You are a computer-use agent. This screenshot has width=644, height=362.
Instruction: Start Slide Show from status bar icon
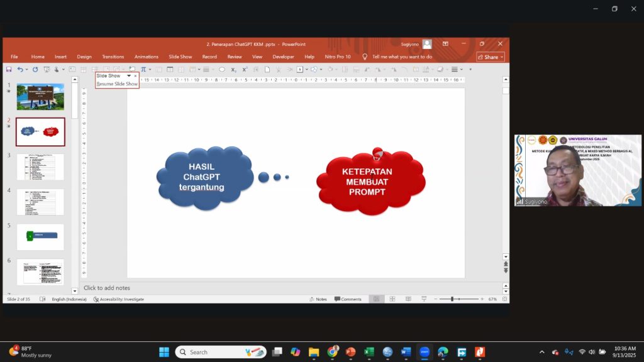point(423,299)
